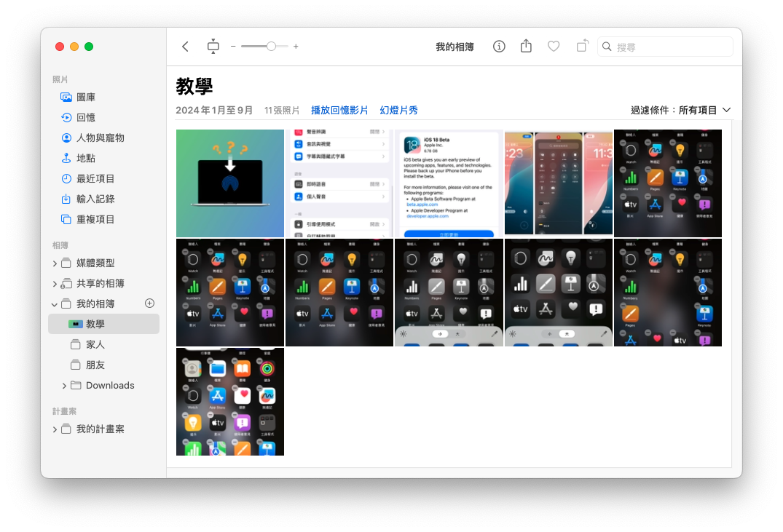Click 播放回憶影片 link

pyautogui.click(x=339, y=111)
